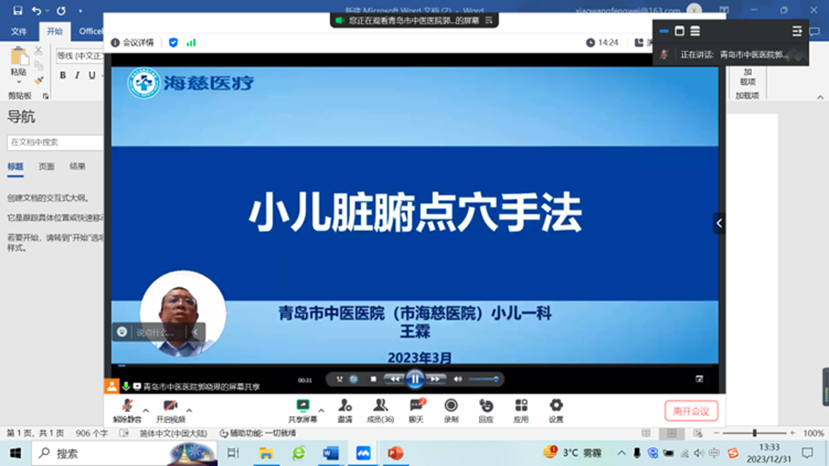Toggle Underline formatting in Word ribbon

tap(92, 75)
